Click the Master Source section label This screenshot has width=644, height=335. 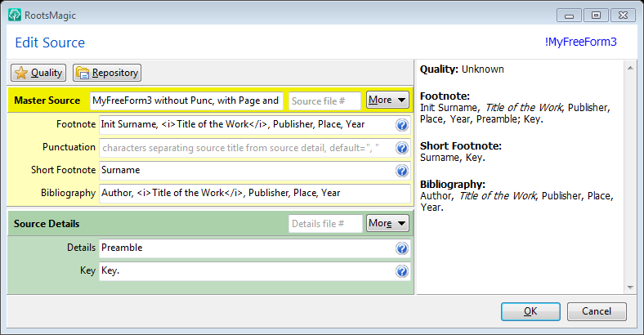point(47,100)
